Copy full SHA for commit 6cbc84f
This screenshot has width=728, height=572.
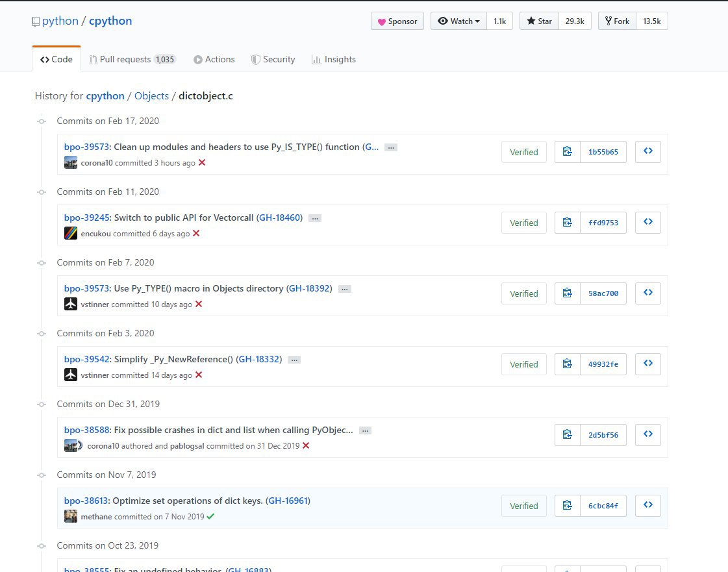(x=568, y=506)
